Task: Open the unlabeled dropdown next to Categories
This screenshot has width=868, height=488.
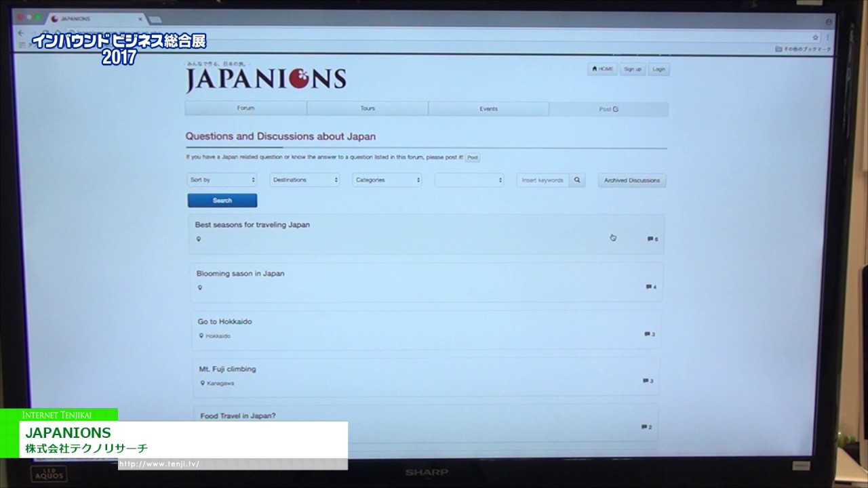Action: pyautogui.click(x=469, y=180)
